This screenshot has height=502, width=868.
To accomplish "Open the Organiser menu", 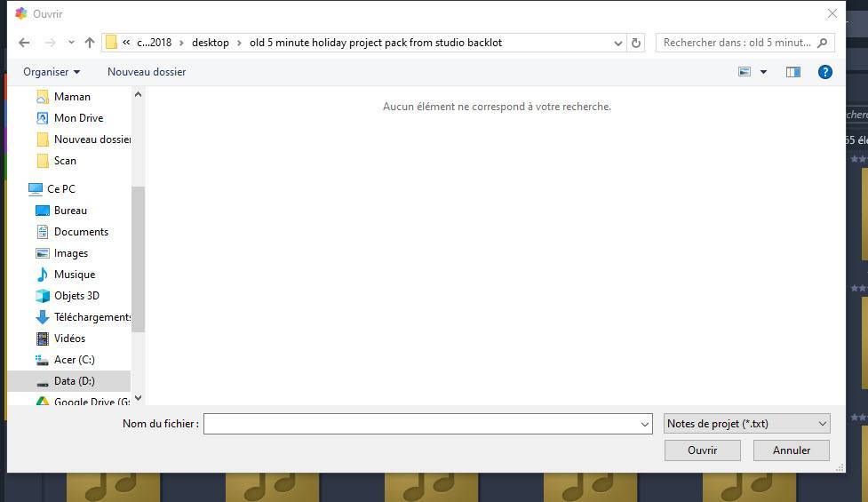I will coord(52,72).
